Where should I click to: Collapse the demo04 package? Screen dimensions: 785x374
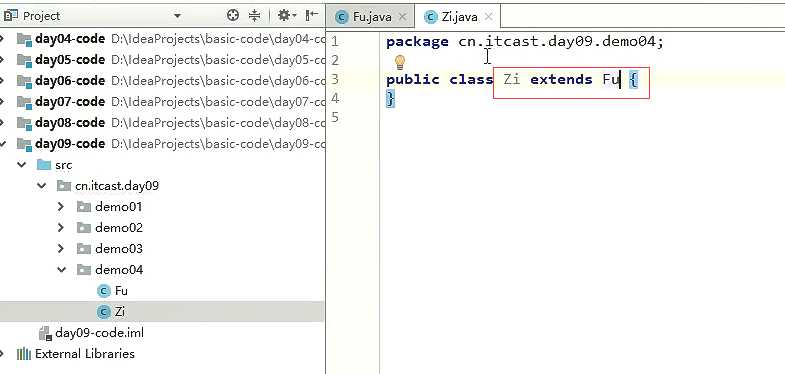pos(62,270)
